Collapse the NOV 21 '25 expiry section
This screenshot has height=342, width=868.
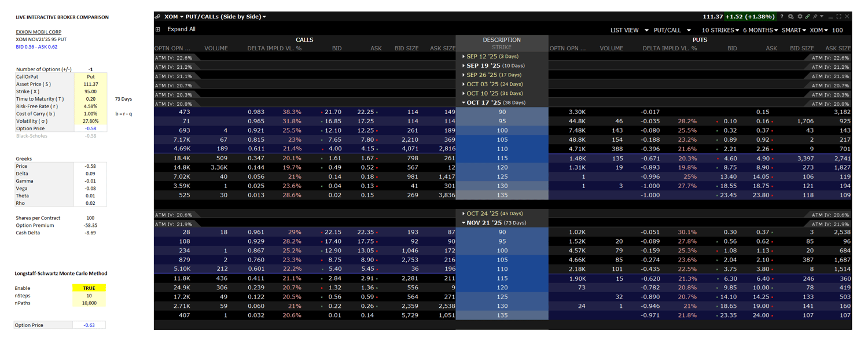[494, 223]
